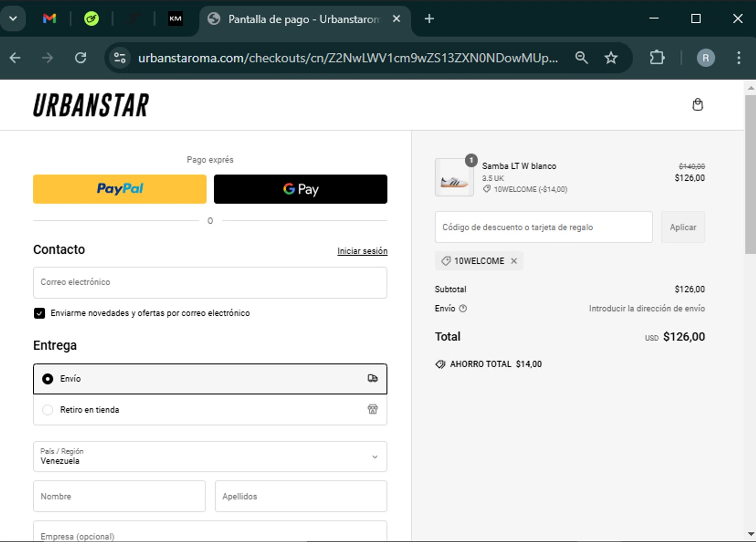
Task: Reload the checkout page
Action: click(x=81, y=58)
